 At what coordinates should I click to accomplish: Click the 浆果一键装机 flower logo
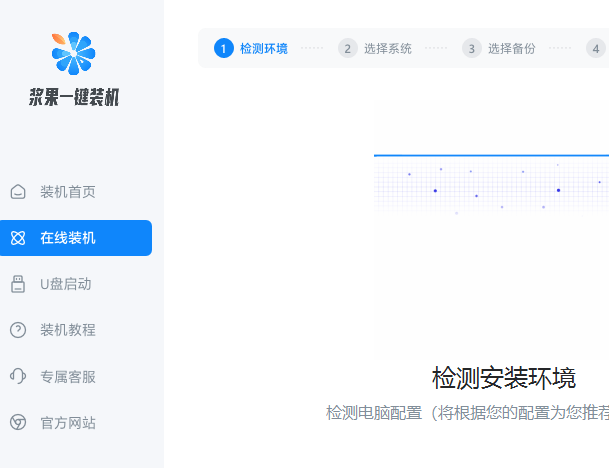73,54
